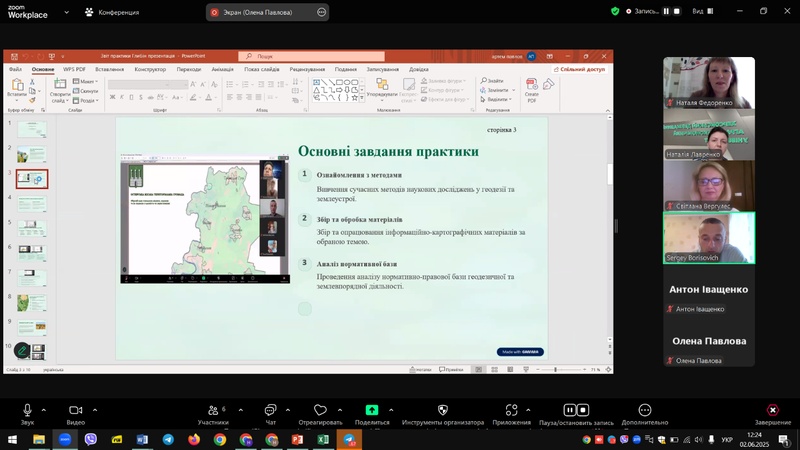This screenshot has height=450, width=800.
Task: Open screen share options ellipsis for Олена Павлова
Action: 321,12
